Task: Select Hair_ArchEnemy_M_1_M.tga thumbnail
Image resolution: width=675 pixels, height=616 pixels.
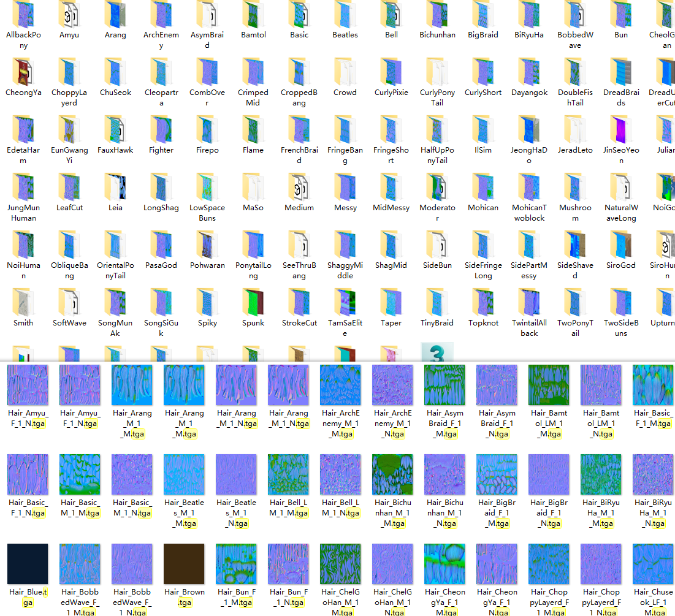Action: coord(340,385)
